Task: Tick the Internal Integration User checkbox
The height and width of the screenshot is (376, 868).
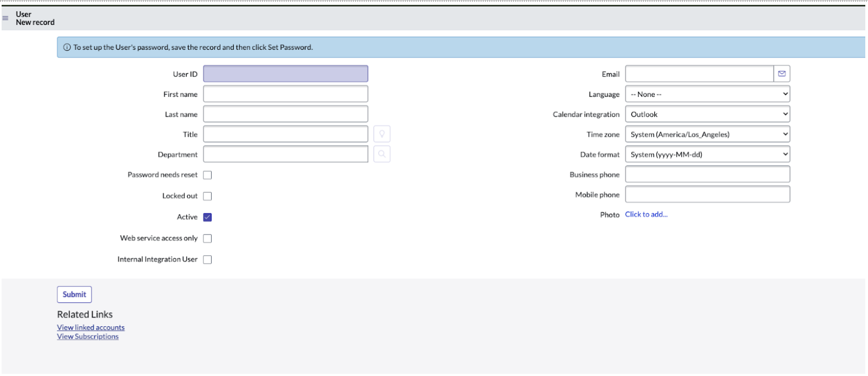Action: coord(207,260)
